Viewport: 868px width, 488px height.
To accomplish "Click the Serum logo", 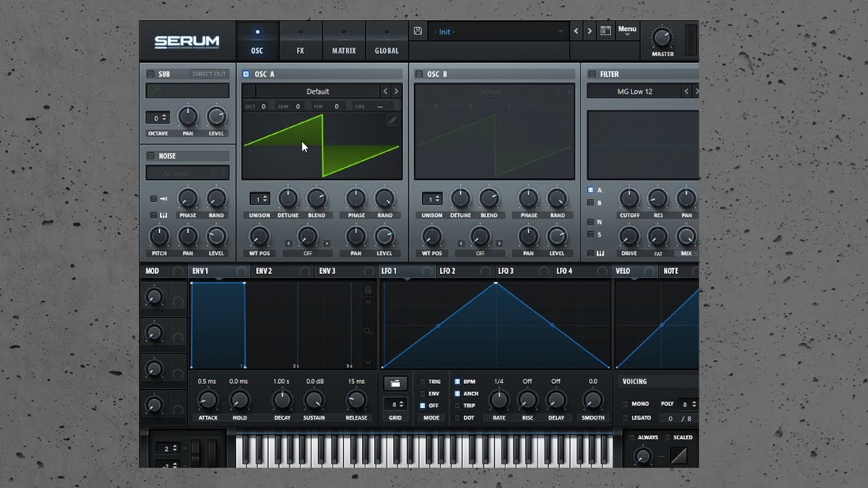I will [x=186, y=41].
